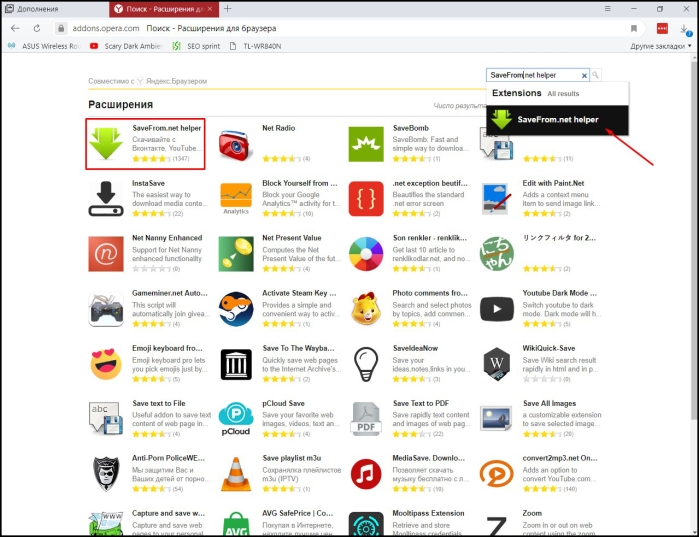The image size is (699, 537).
Task: Click the addons.opera.com address bar
Action: (x=106, y=28)
